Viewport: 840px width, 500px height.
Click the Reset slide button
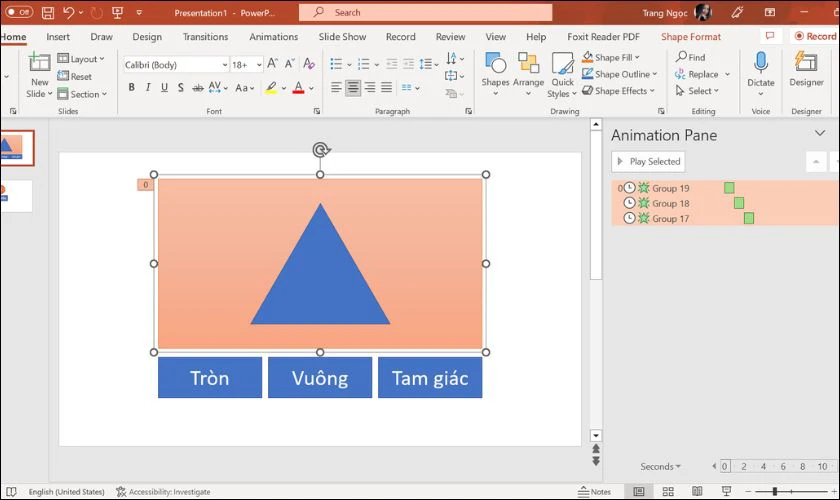[x=74, y=76]
